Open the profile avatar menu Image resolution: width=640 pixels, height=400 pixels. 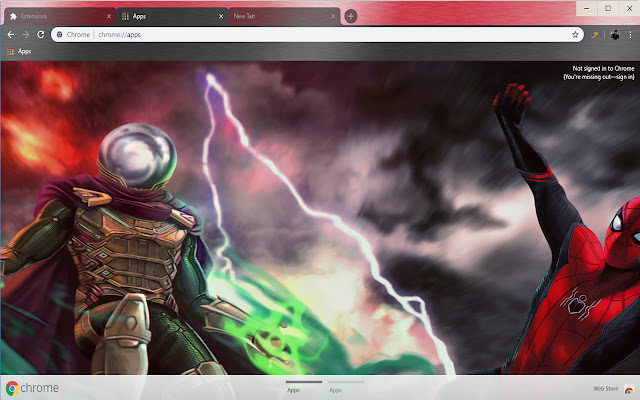(x=615, y=35)
